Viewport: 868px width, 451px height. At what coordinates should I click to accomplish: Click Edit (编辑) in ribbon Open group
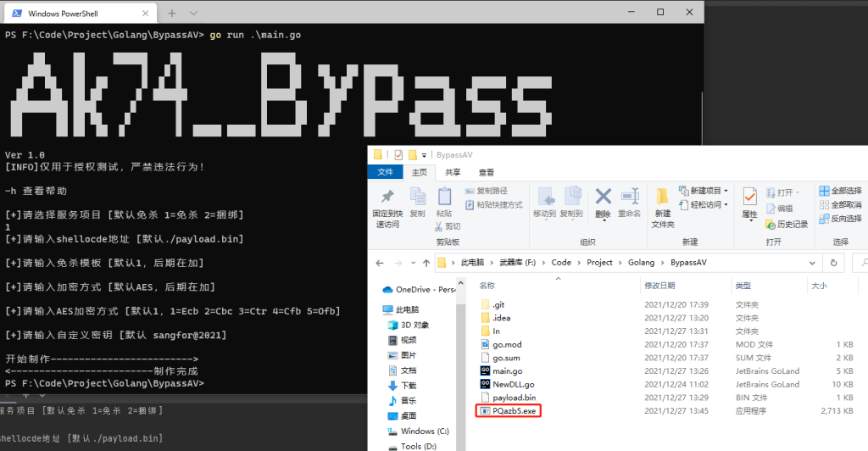tap(780, 209)
